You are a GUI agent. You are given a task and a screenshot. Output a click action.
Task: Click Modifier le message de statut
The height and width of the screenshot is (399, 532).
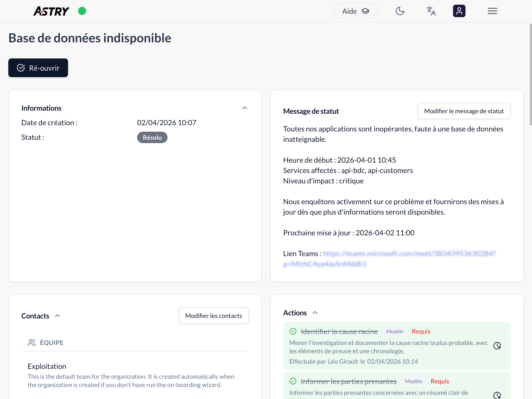click(x=464, y=111)
